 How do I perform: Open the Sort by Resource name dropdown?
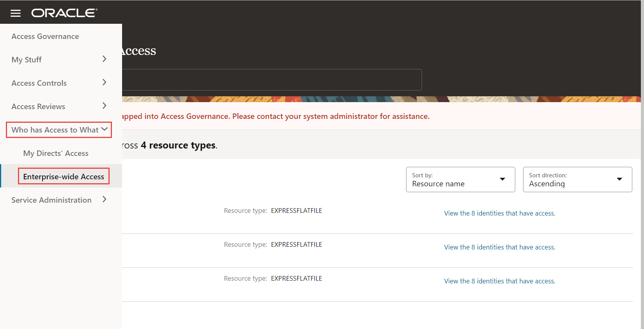click(461, 180)
